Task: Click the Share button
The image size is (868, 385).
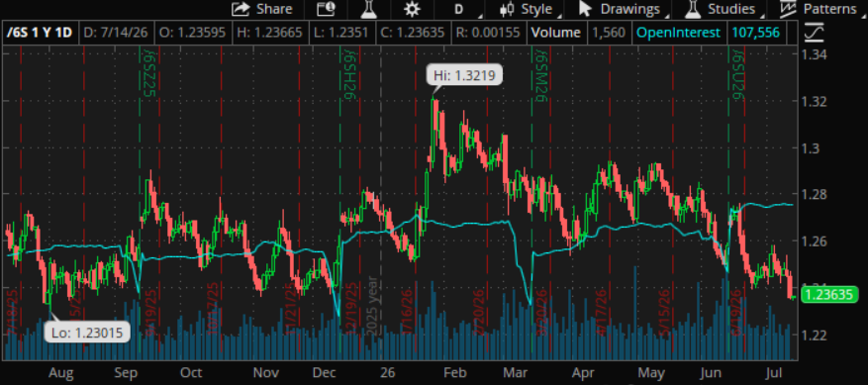Action: (x=262, y=9)
